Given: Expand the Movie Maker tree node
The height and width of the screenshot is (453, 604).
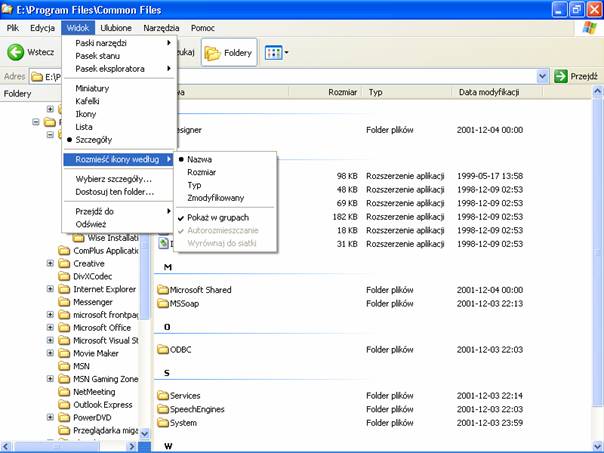Looking at the screenshot, I should 50,353.
